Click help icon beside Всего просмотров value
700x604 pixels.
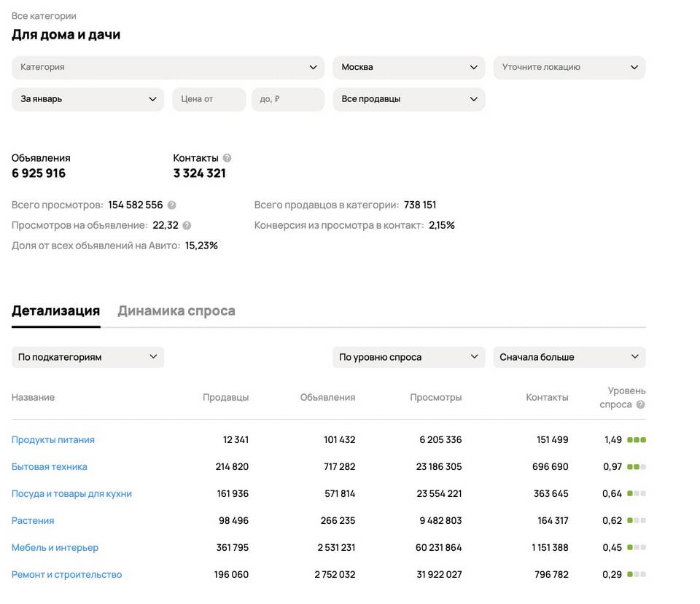[172, 205]
